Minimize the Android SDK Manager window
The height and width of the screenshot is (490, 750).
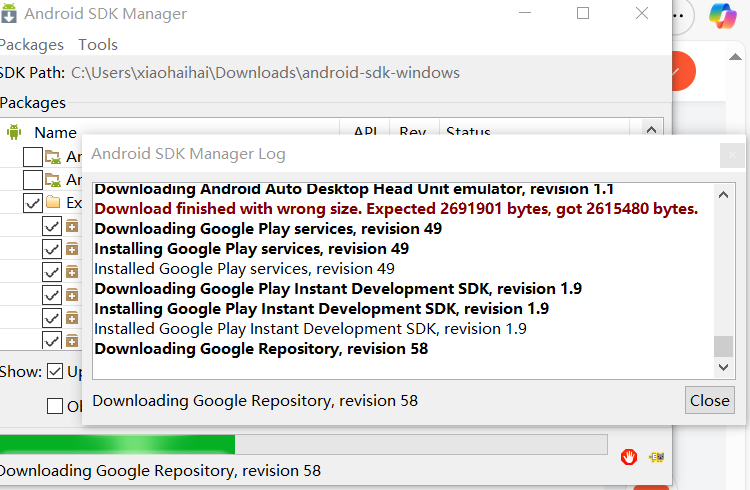(525, 13)
